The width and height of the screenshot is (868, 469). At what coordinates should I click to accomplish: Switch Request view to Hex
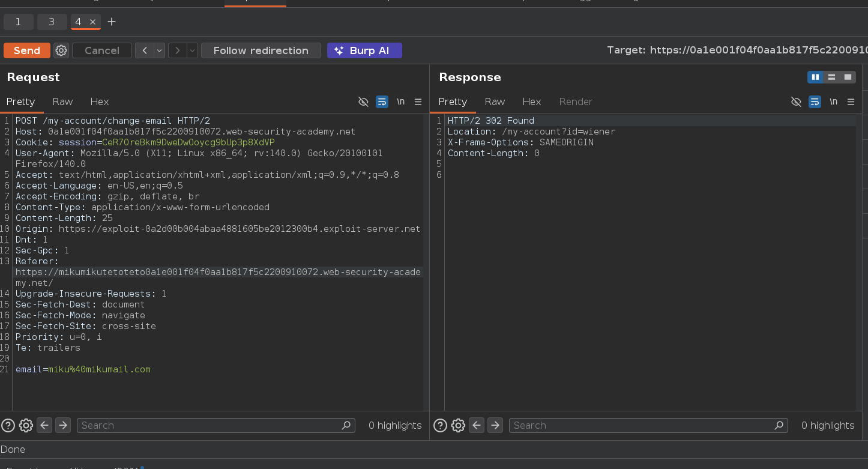[100, 101]
